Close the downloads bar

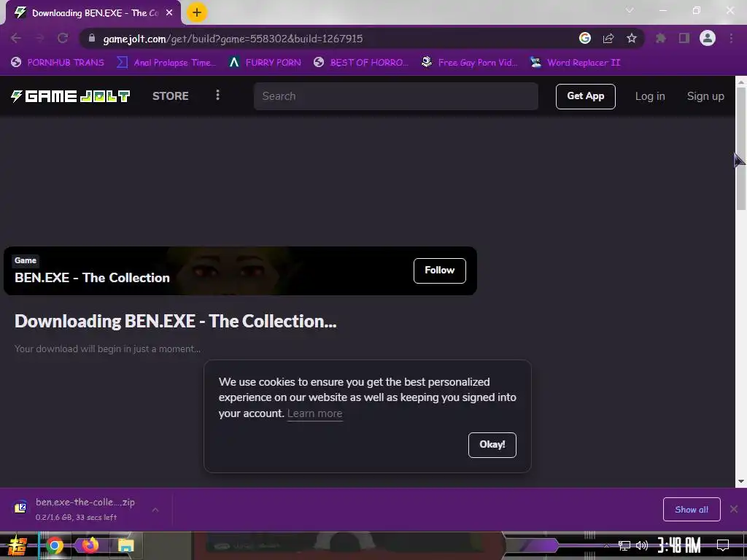pyautogui.click(x=734, y=510)
